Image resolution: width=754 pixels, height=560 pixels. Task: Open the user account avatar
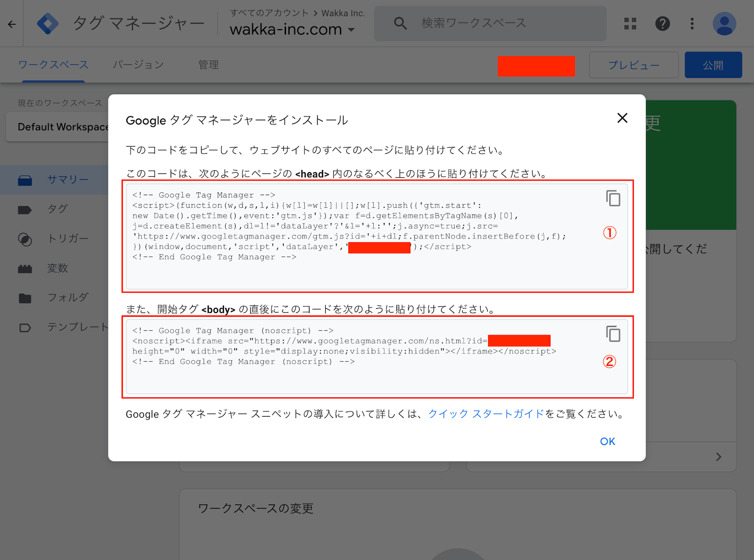(724, 24)
